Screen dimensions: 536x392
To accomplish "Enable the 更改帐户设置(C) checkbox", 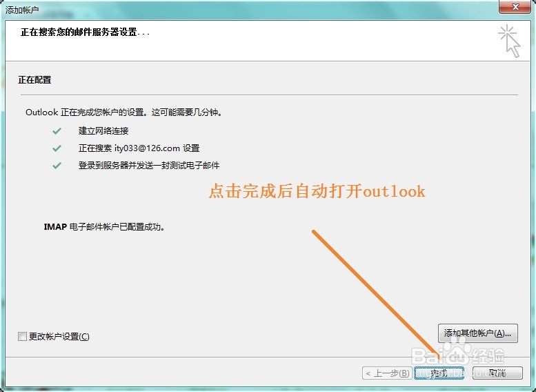I will [x=22, y=337].
